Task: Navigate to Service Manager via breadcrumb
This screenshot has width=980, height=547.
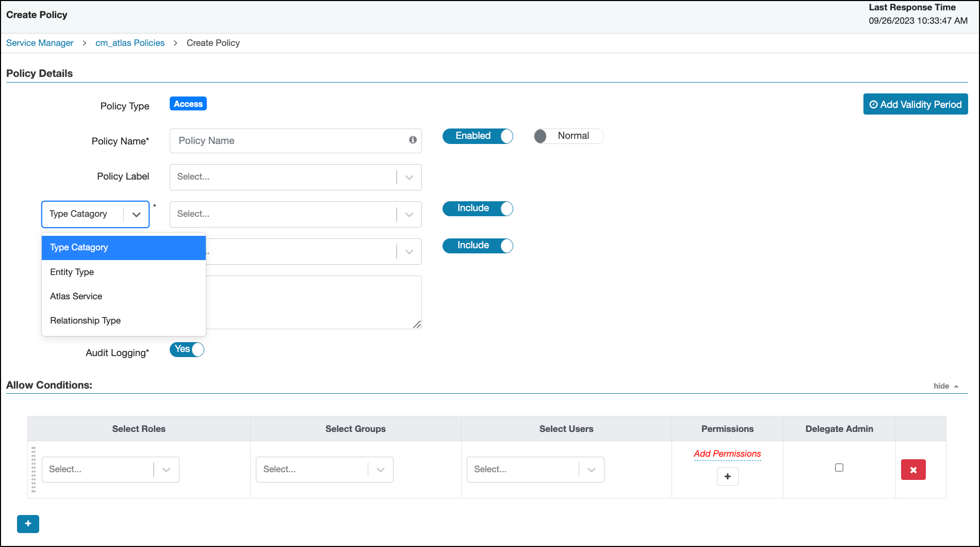Action: 39,43
